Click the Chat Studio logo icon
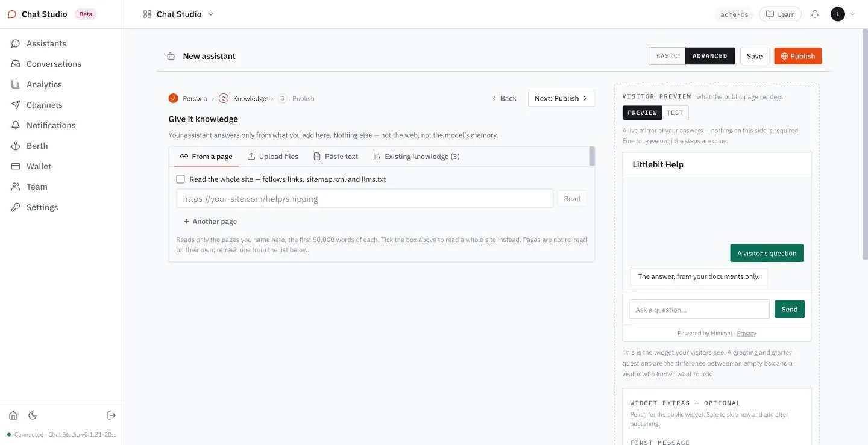Viewport: 868px width, 445px height. (x=12, y=14)
